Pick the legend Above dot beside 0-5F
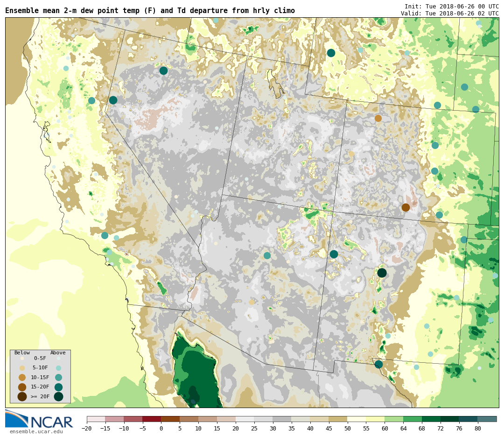Screen dimensions: 504x437 pyautogui.click(x=58, y=358)
